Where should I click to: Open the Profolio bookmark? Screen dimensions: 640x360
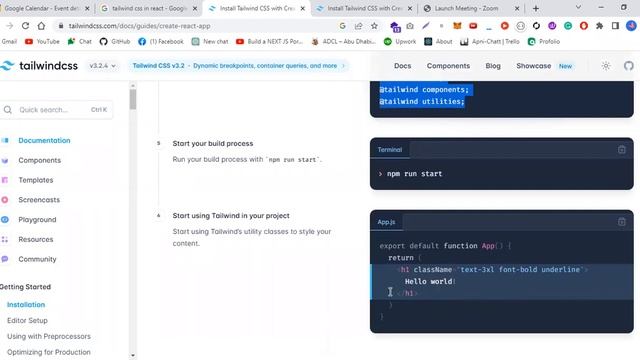pyautogui.click(x=544, y=42)
